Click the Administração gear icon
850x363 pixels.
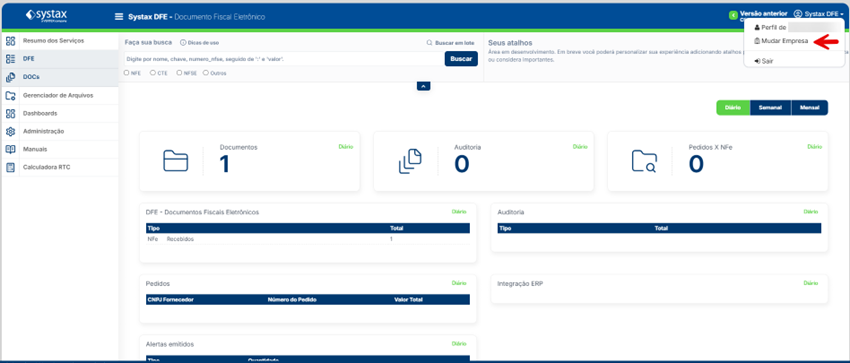tap(10, 131)
